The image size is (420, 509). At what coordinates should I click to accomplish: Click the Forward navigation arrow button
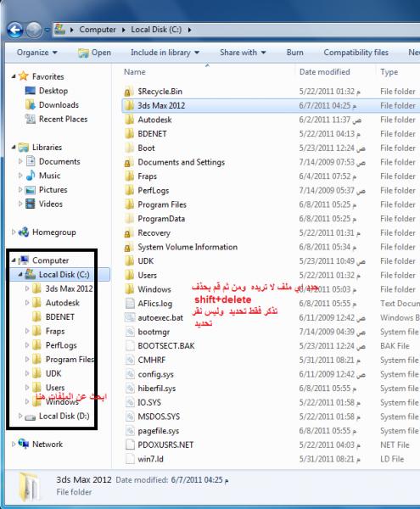pos(34,30)
